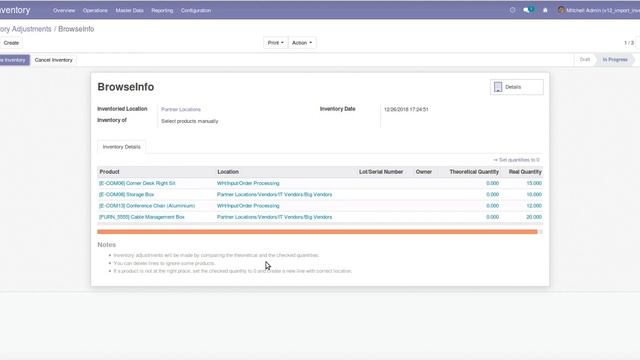Click real quantity 10.000
The height and width of the screenshot is (360, 640).
click(x=534, y=195)
